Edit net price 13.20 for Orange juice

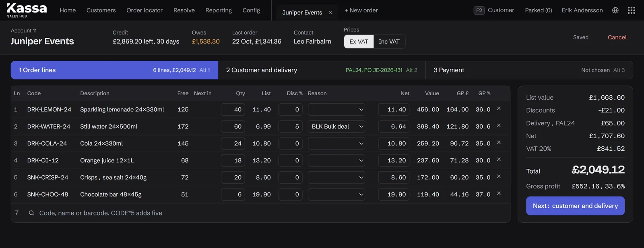click(x=394, y=160)
